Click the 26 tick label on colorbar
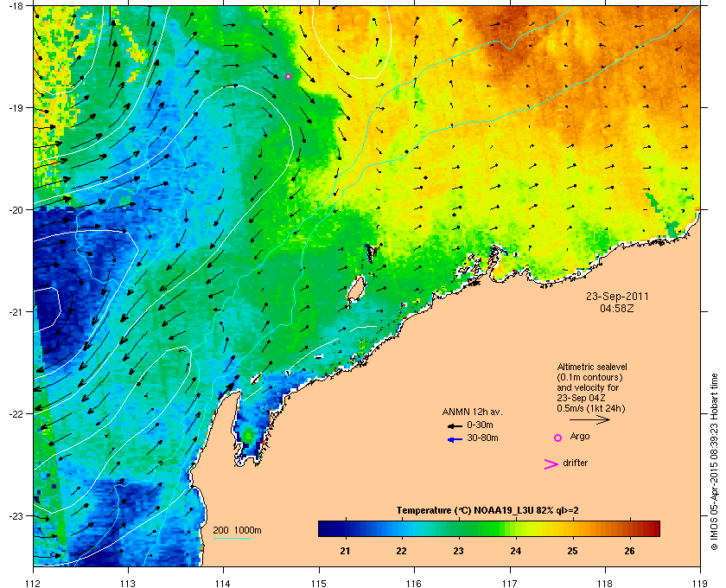 630,551
